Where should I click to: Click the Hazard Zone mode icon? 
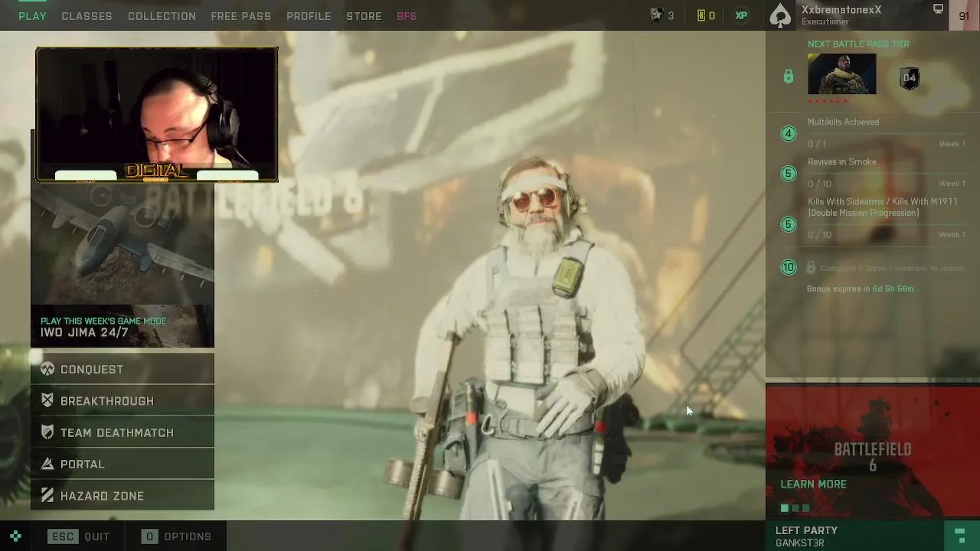click(x=47, y=496)
